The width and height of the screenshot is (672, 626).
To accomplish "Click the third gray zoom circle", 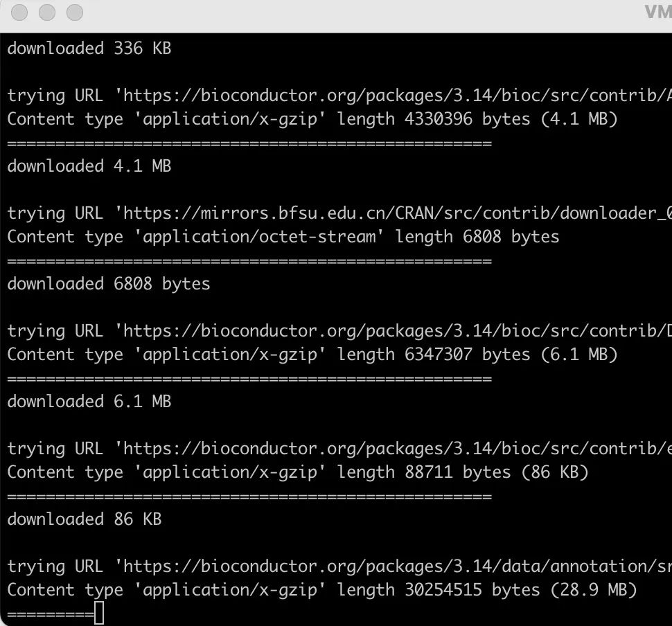I will click(x=75, y=12).
